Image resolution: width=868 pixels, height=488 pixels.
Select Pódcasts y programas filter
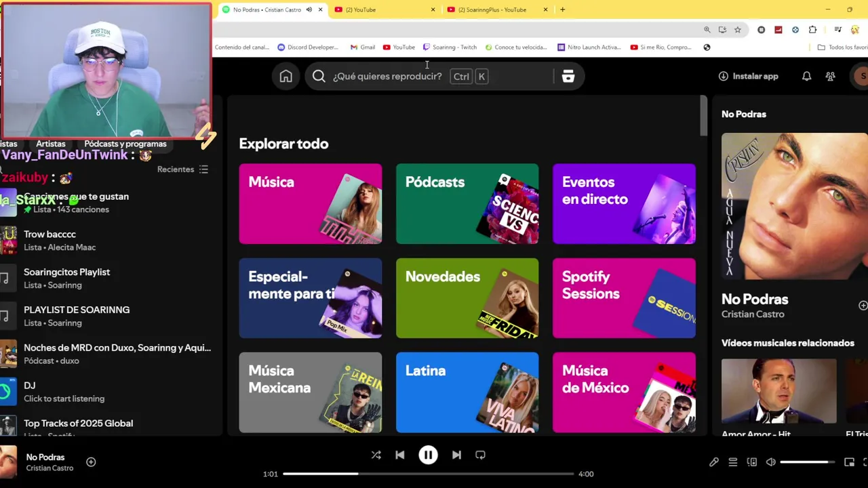(x=125, y=144)
